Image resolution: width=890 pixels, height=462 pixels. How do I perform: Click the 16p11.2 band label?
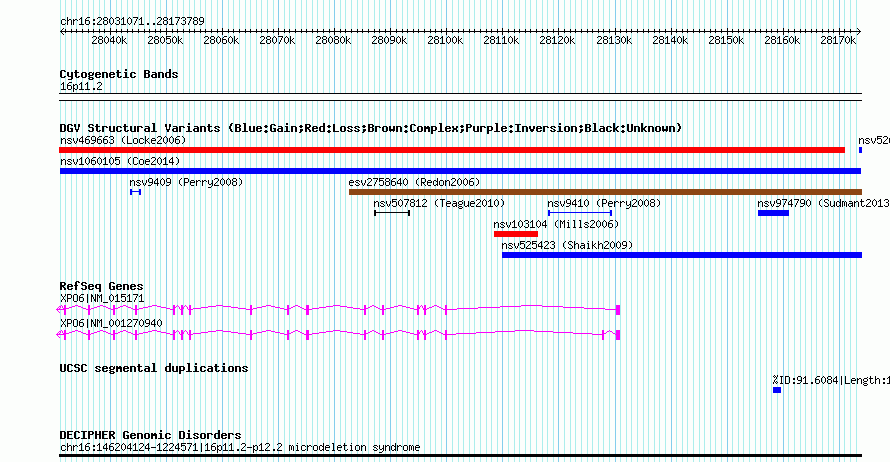point(81,87)
